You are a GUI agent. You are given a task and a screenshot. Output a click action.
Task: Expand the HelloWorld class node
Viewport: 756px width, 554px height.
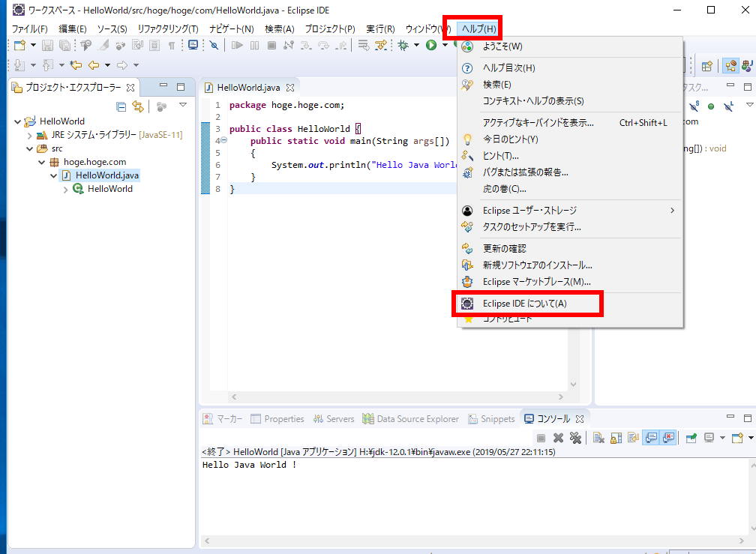pyautogui.click(x=65, y=190)
